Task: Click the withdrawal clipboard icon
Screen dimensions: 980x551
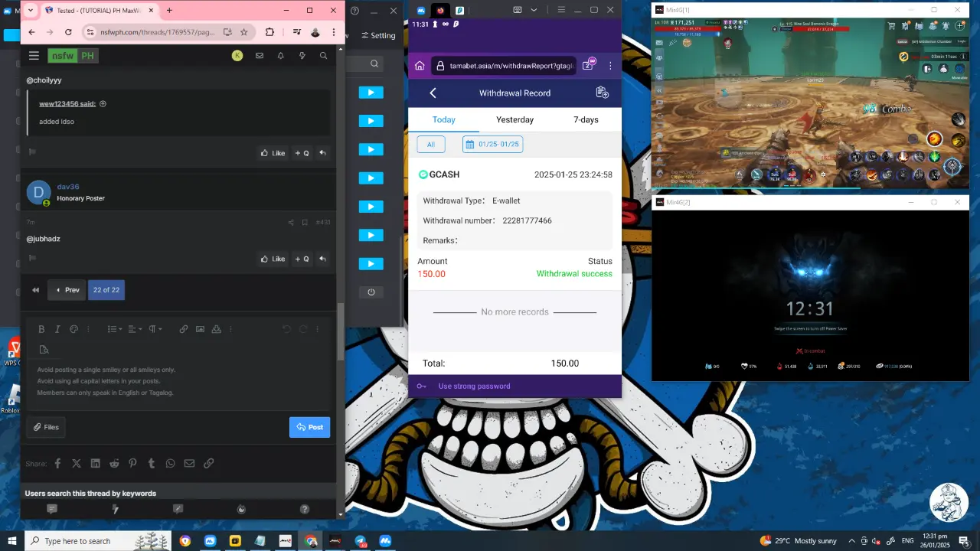Action: pyautogui.click(x=602, y=93)
